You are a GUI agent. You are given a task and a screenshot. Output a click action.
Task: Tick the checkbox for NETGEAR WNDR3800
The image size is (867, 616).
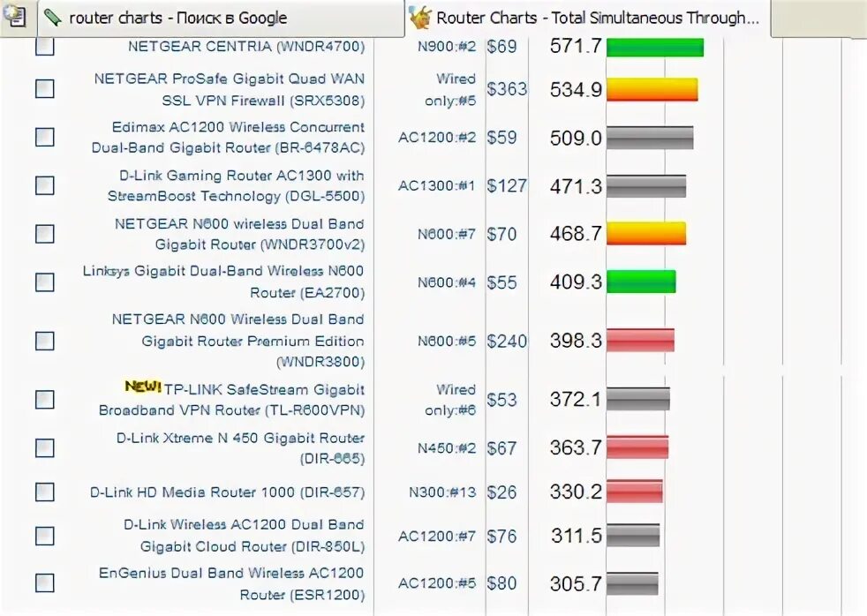tap(45, 341)
